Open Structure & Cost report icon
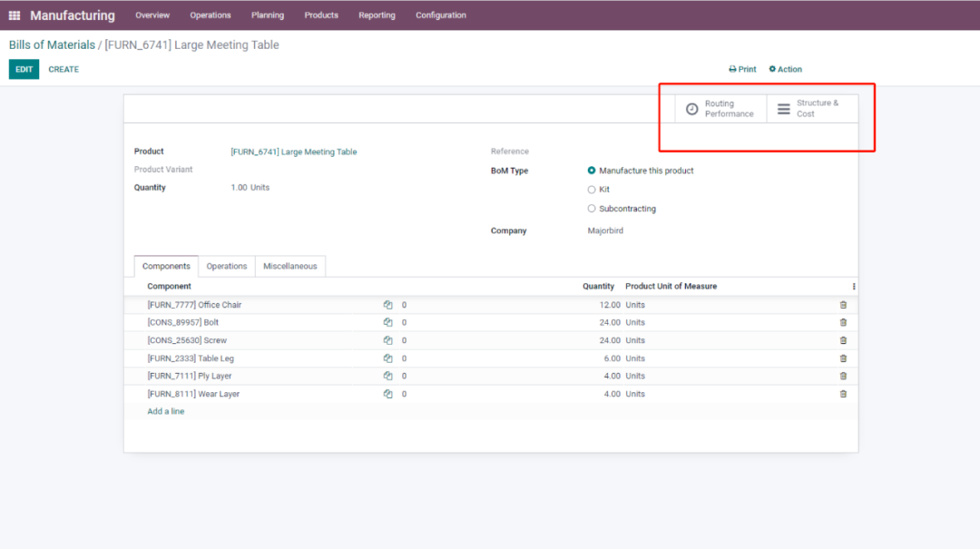 [784, 109]
